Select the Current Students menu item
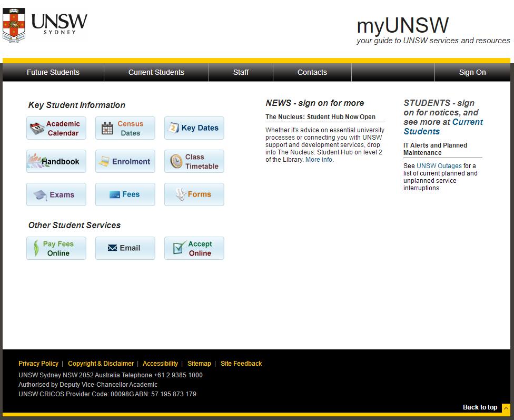This screenshot has height=420, width=514. point(156,72)
